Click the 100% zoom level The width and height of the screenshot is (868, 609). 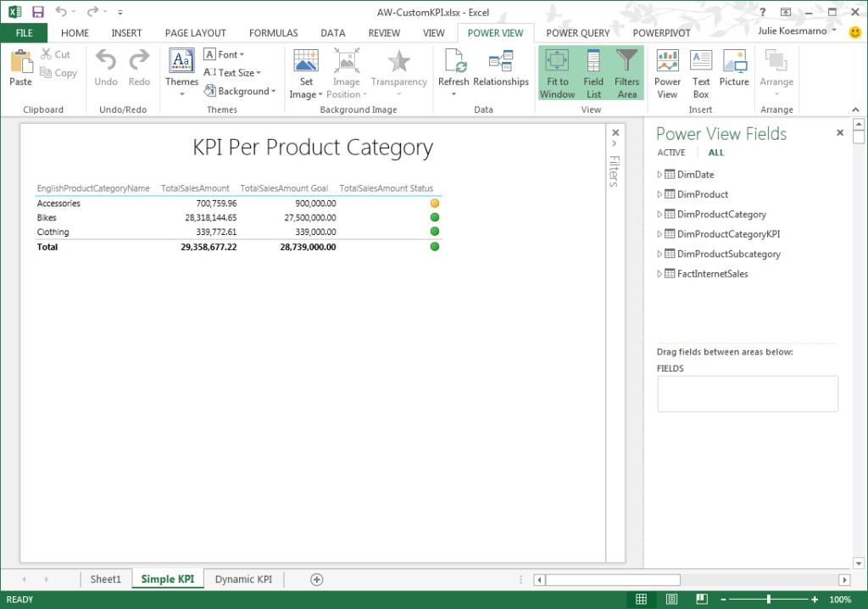coord(840,599)
